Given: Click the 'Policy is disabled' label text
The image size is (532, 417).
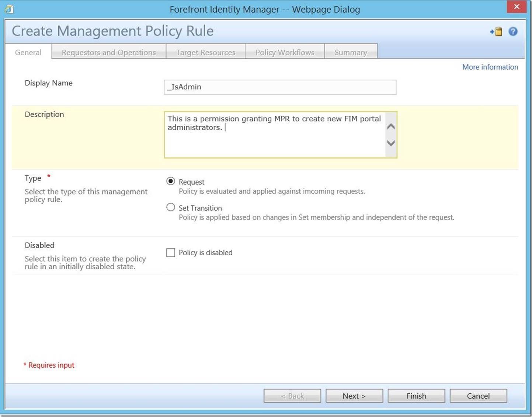Looking at the screenshot, I should tap(206, 253).
